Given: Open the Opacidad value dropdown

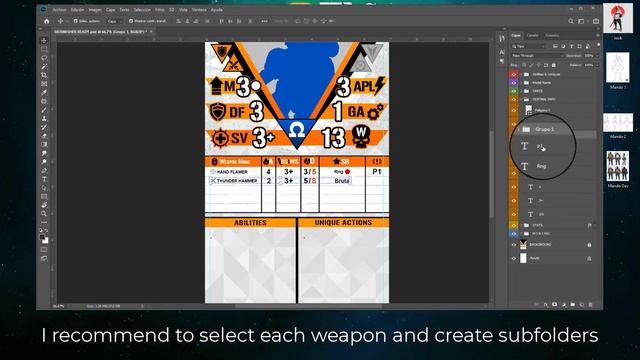Looking at the screenshot, I should tap(597, 56).
